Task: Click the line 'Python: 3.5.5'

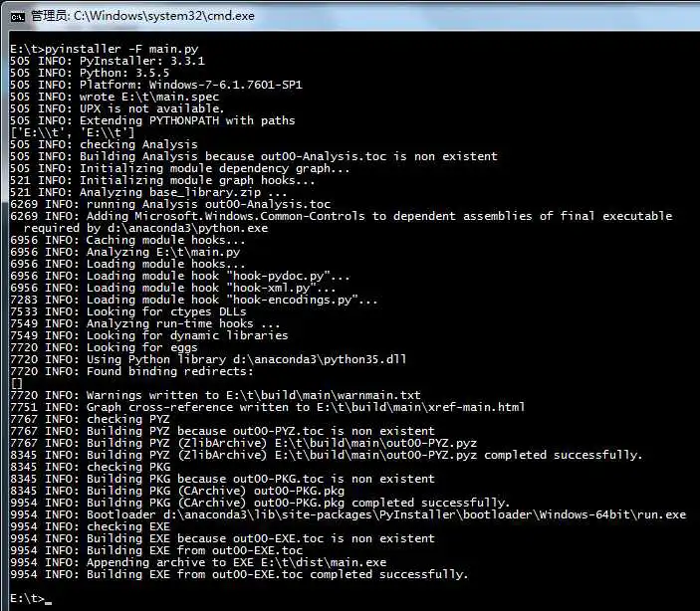Action: (90, 73)
